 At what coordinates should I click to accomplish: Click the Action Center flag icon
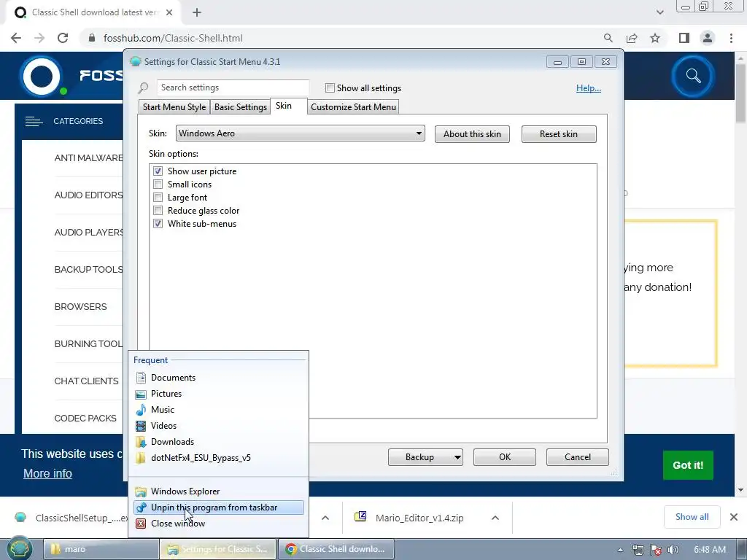click(656, 550)
